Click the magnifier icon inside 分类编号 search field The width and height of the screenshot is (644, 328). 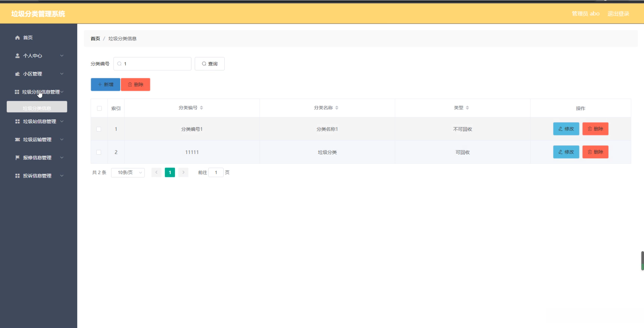(x=119, y=64)
